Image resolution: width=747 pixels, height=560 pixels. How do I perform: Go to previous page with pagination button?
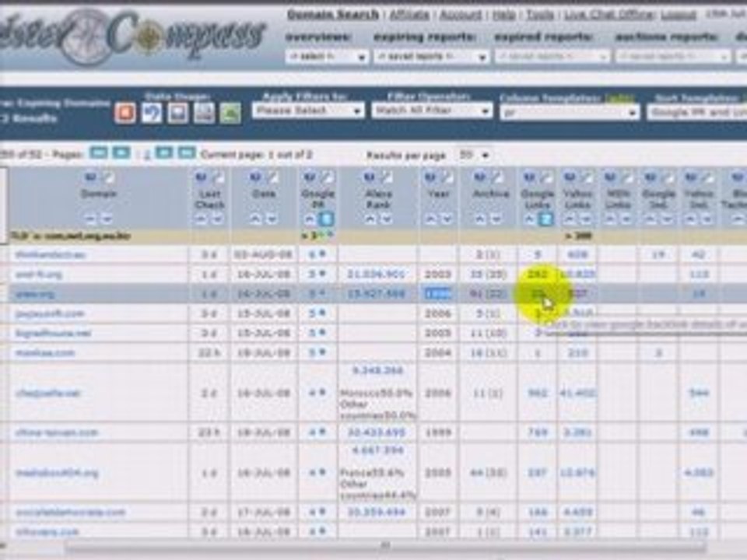tap(121, 153)
